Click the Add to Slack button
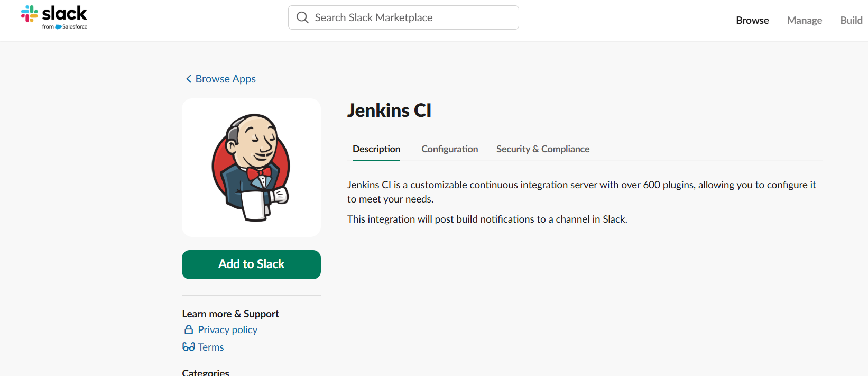This screenshot has width=868, height=376. pos(251,264)
